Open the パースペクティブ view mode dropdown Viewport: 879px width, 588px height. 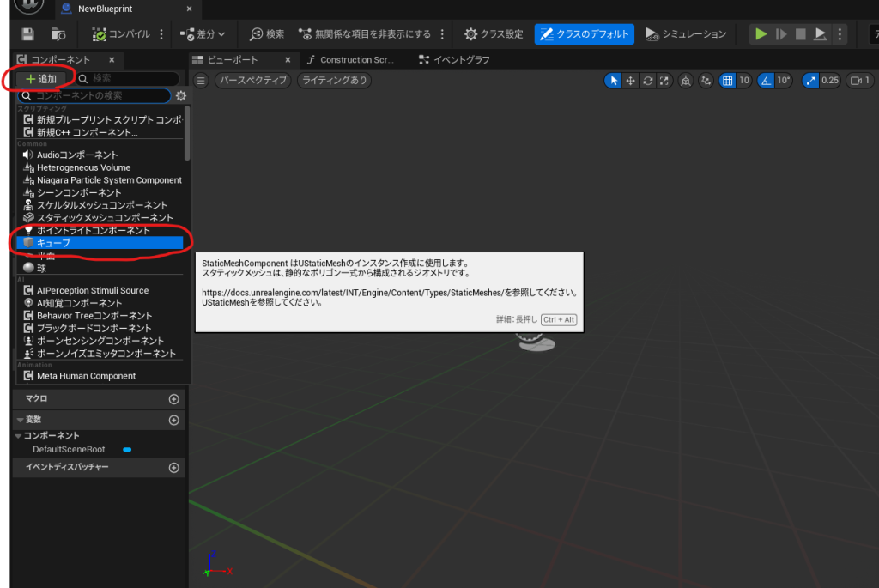252,81
